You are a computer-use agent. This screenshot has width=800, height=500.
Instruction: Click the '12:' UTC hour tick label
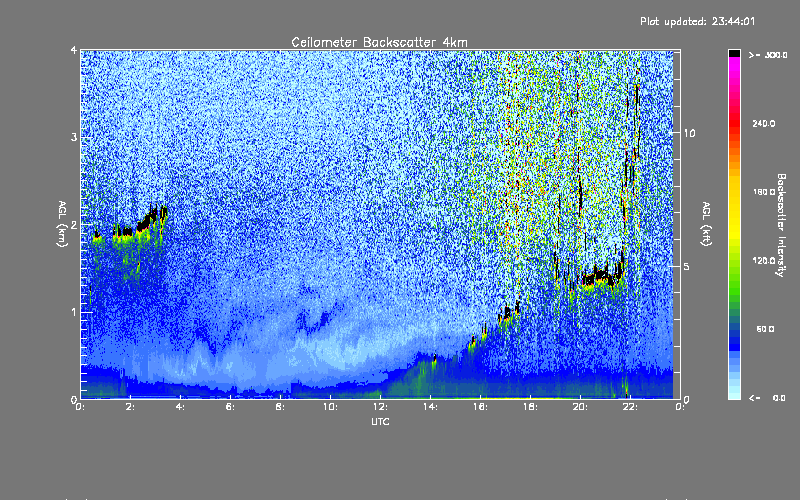380,407
